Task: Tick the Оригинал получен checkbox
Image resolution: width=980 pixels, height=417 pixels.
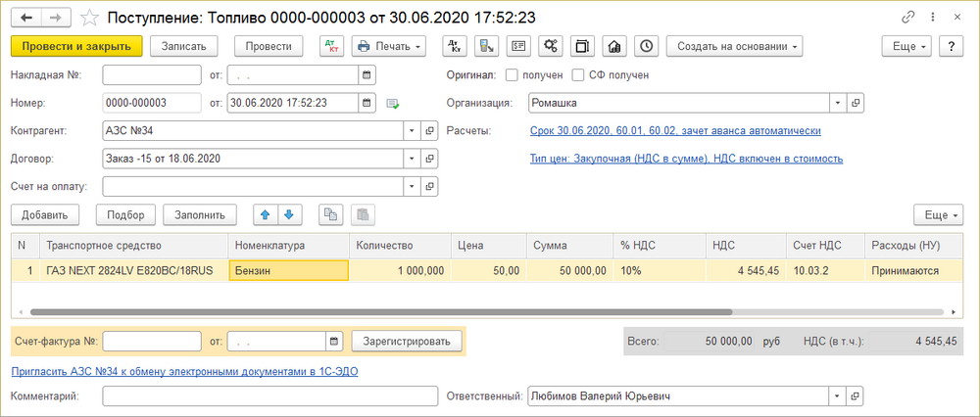Action: coord(512,75)
